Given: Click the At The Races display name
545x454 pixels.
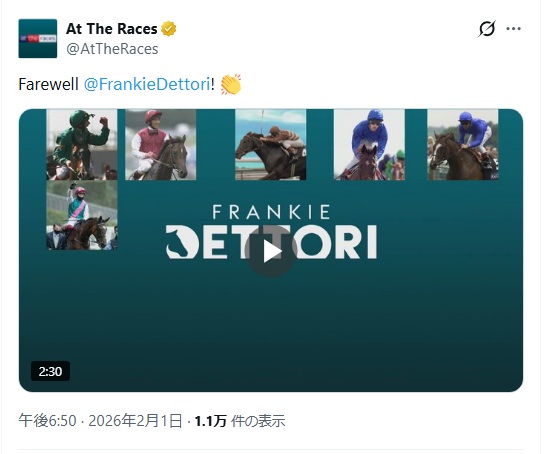Looking at the screenshot, I should [112, 29].
